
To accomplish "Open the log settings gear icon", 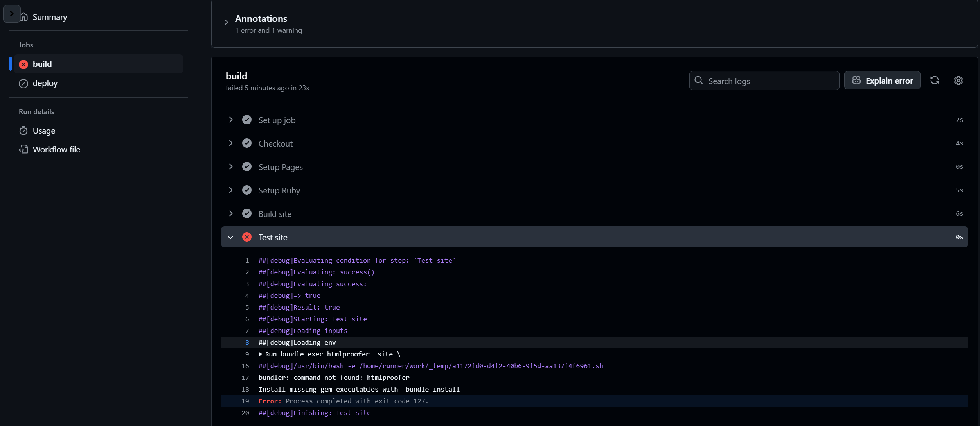I will (x=958, y=81).
